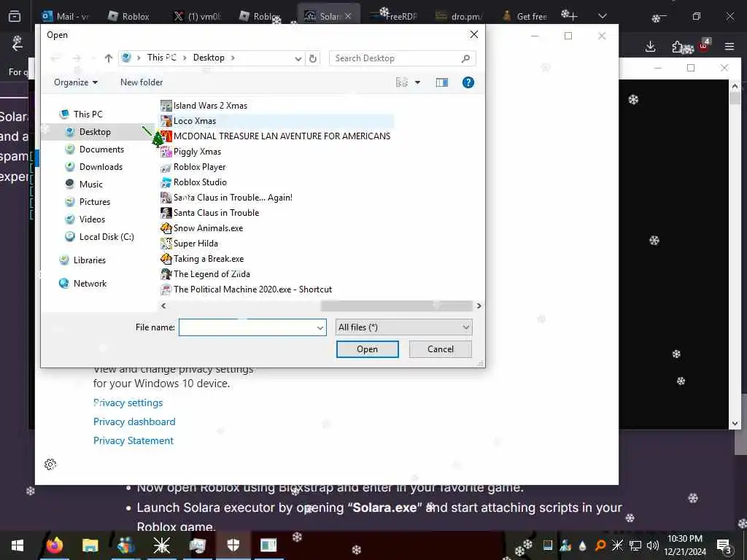Open the File name combo box dropdown

(320, 327)
